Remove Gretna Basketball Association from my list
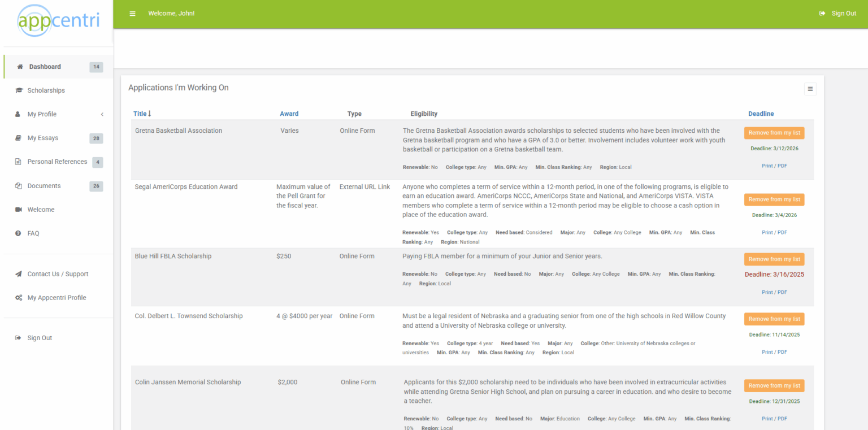868x430 pixels. pyautogui.click(x=774, y=133)
